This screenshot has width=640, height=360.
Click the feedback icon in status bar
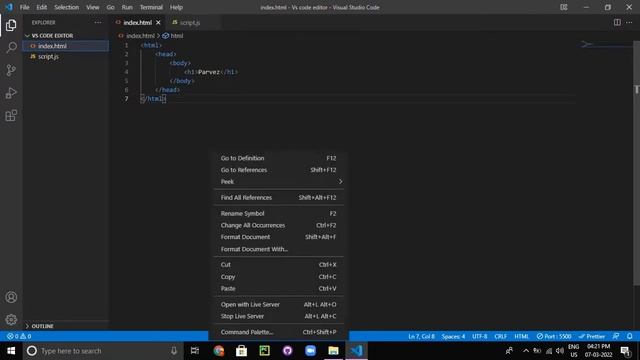pos(616,336)
